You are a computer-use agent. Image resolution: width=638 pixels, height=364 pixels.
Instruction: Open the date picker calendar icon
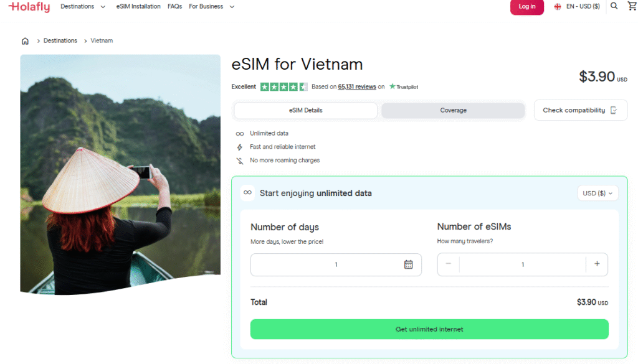click(x=409, y=264)
